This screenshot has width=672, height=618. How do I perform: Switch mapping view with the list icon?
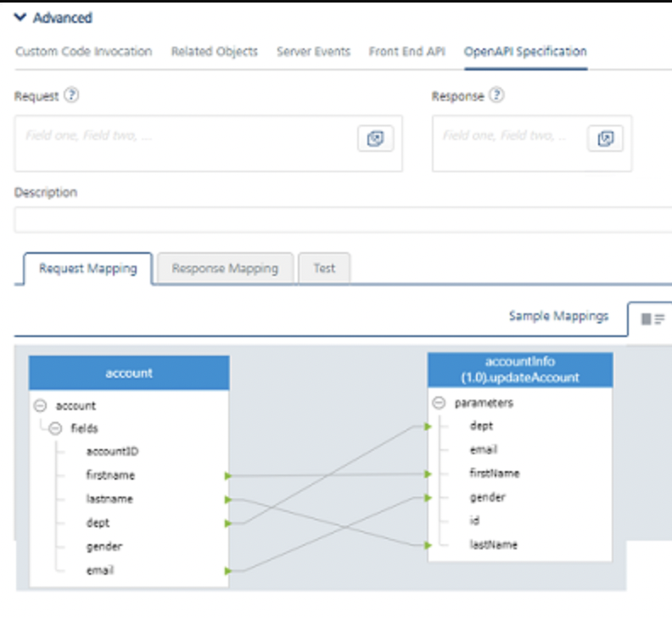652,319
